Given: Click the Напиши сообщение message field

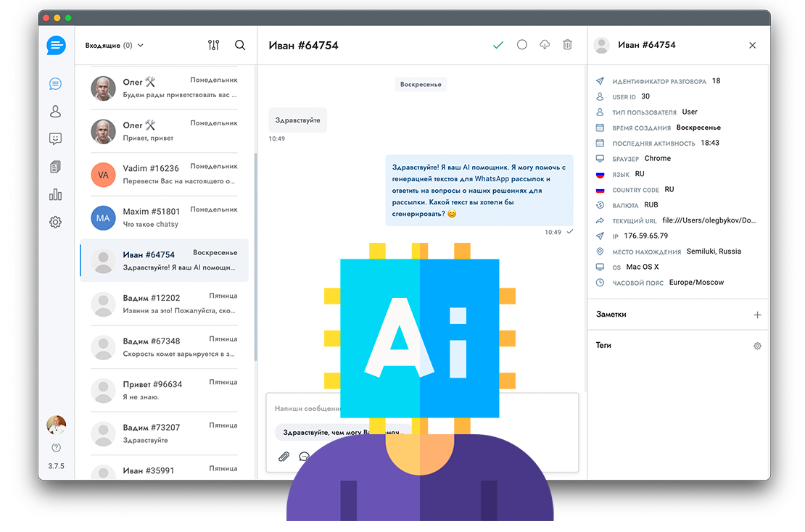Looking at the screenshot, I should [306, 409].
